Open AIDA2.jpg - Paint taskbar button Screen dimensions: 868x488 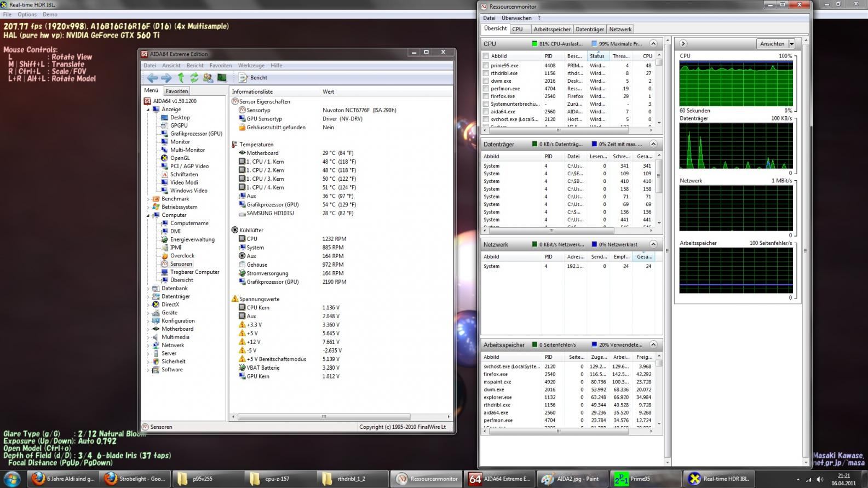572,479
